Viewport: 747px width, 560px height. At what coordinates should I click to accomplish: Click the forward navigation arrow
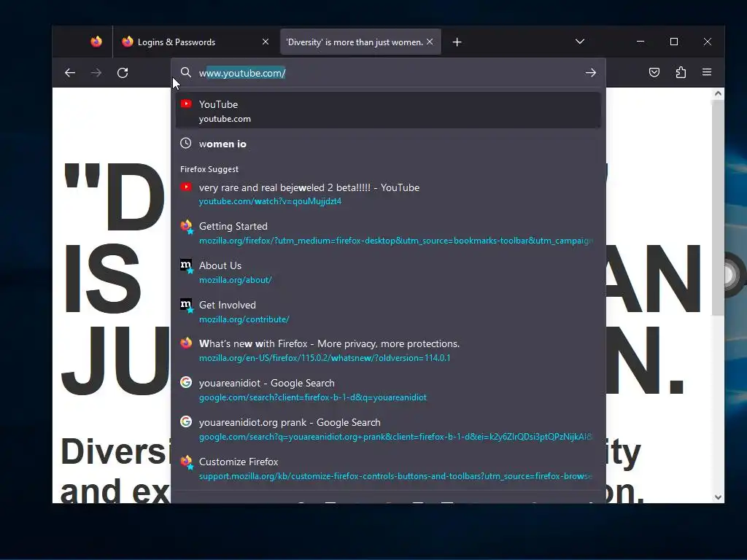(x=96, y=73)
